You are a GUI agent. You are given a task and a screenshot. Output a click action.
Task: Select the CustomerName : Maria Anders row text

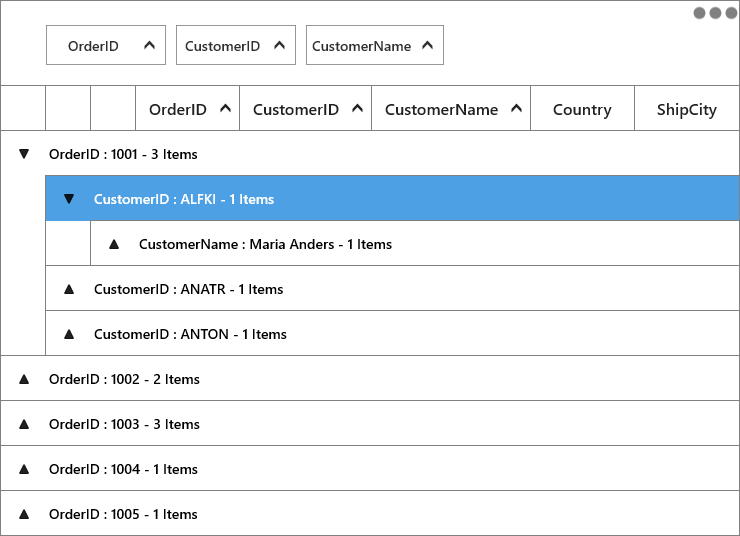[265, 244]
